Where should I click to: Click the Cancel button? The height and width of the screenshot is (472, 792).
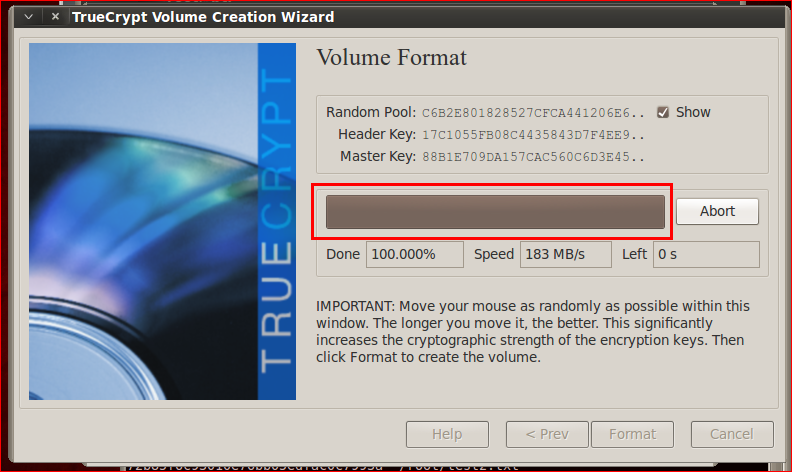coord(732,434)
